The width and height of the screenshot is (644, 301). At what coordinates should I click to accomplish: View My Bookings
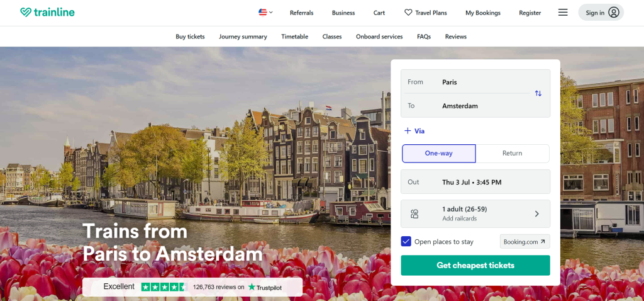pos(483,13)
